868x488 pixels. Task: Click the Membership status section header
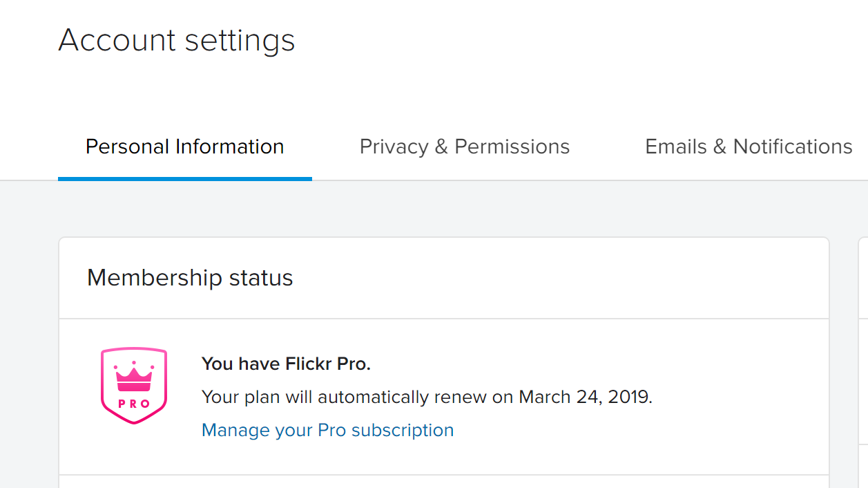click(190, 278)
